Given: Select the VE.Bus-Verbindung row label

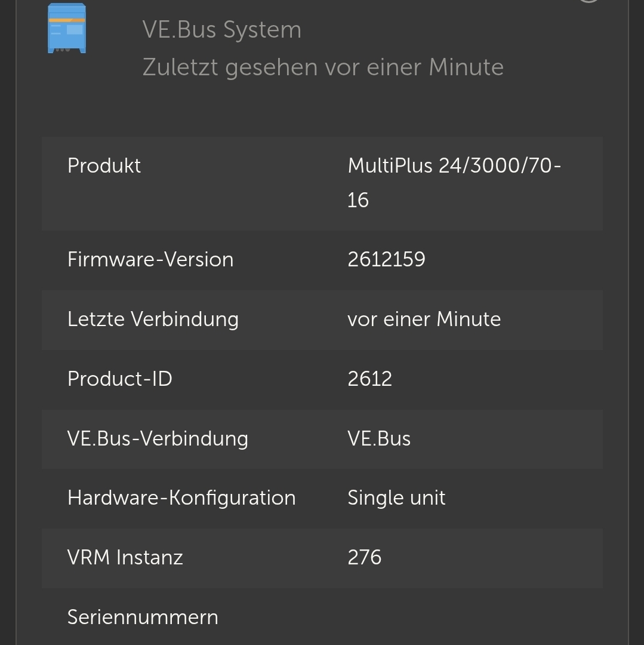Looking at the screenshot, I should [158, 438].
